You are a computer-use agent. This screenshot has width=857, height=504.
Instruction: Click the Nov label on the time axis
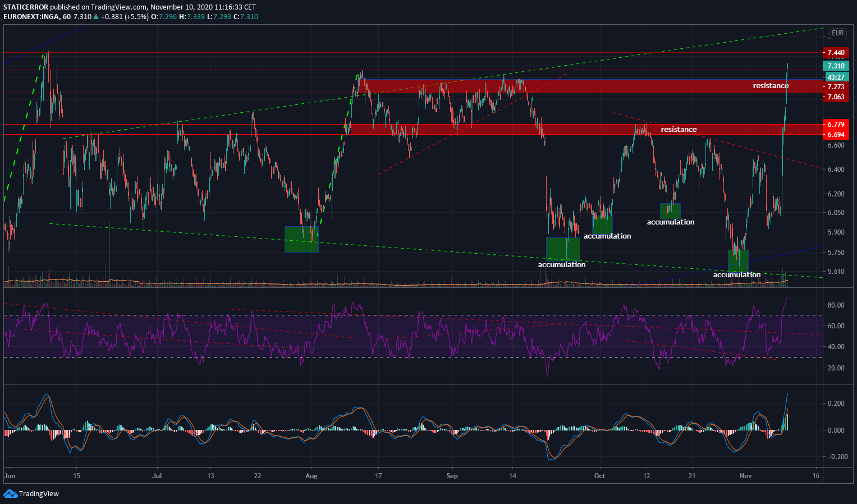tap(746, 476)
